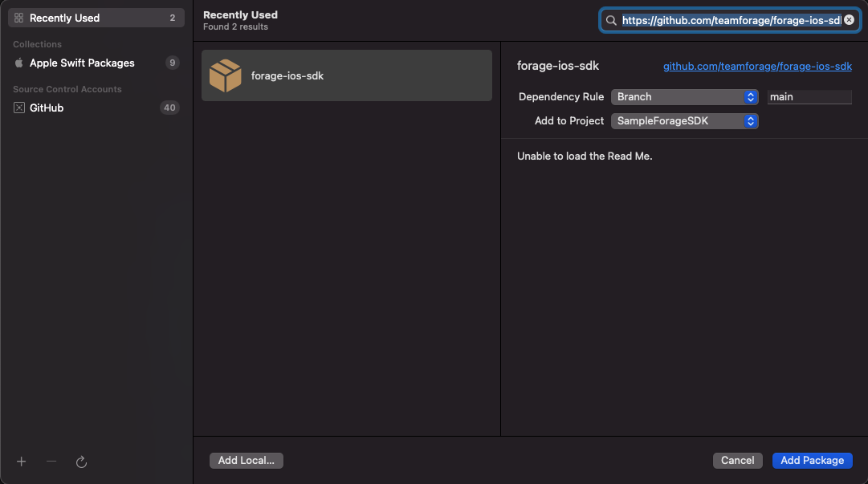
Task: Click the plus icon to add a collection
Action: pyautogui.click(x=21, y=462)
